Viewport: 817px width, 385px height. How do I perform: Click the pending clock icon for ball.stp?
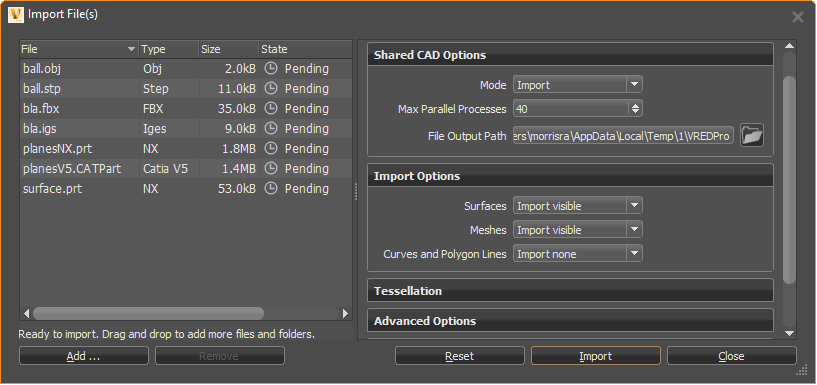[x=270, y=89]
